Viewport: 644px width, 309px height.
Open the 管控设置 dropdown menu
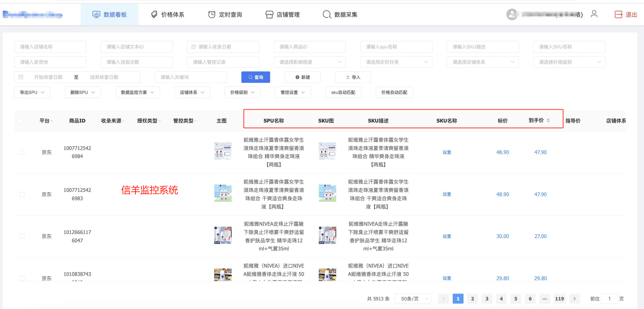[x=293, y=92]
